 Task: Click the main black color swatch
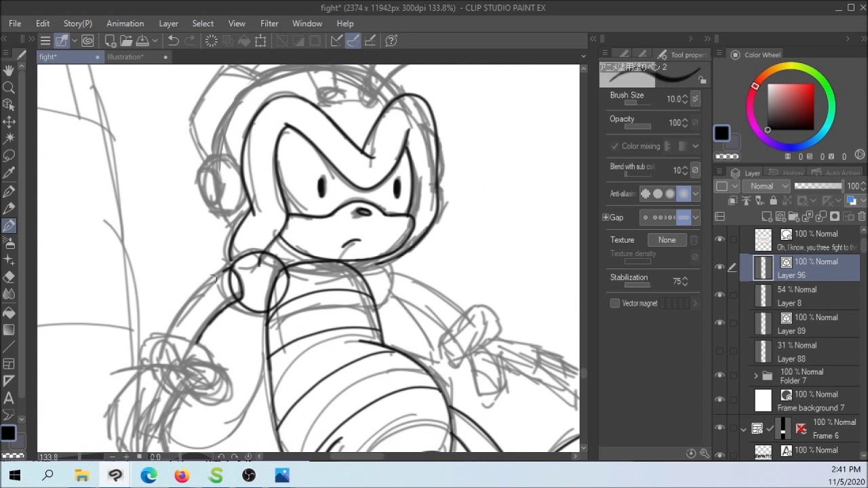[x=722, y=133]
